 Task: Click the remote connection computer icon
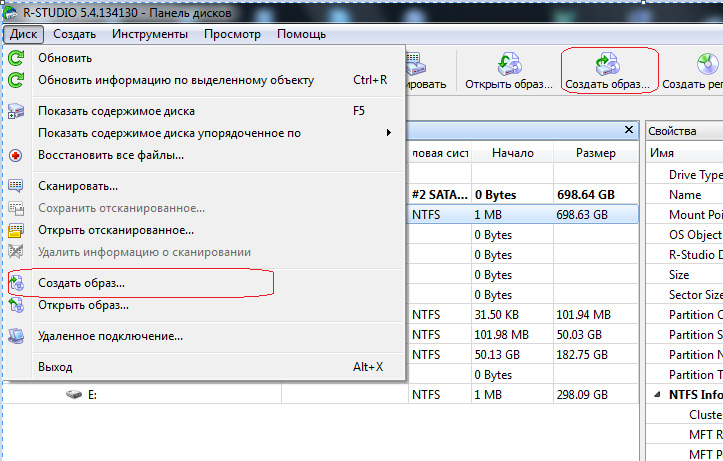16,336
